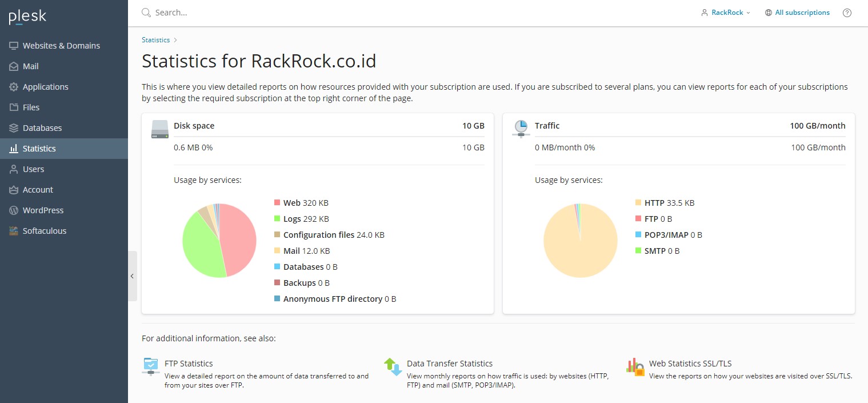The height and width of the screenshot is (403, 868).
Task: Click the '0 MB/month 0%' traffic text
Action: click(565, 147)
